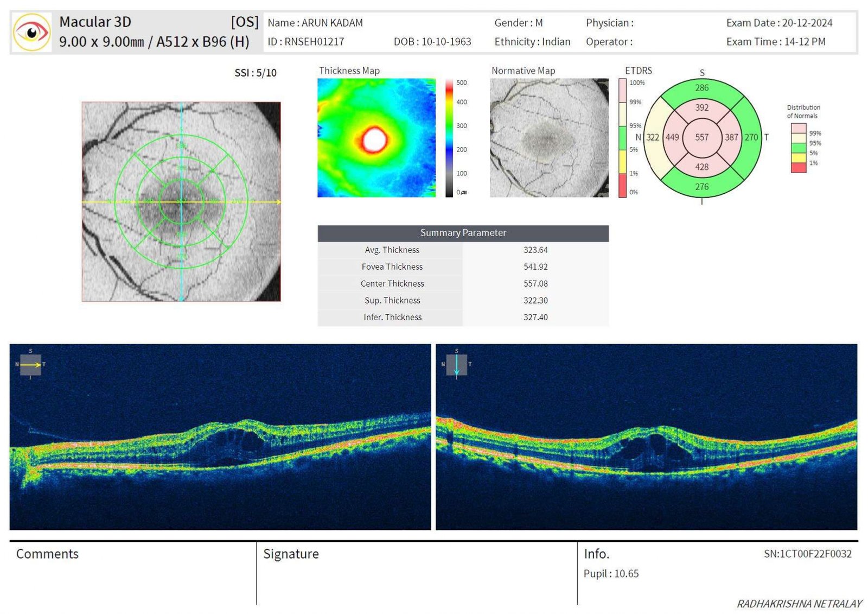This screenshot has height=614, width=868.
Task: Click the Summary Parameter table header
Action: (x=463, y=233)
